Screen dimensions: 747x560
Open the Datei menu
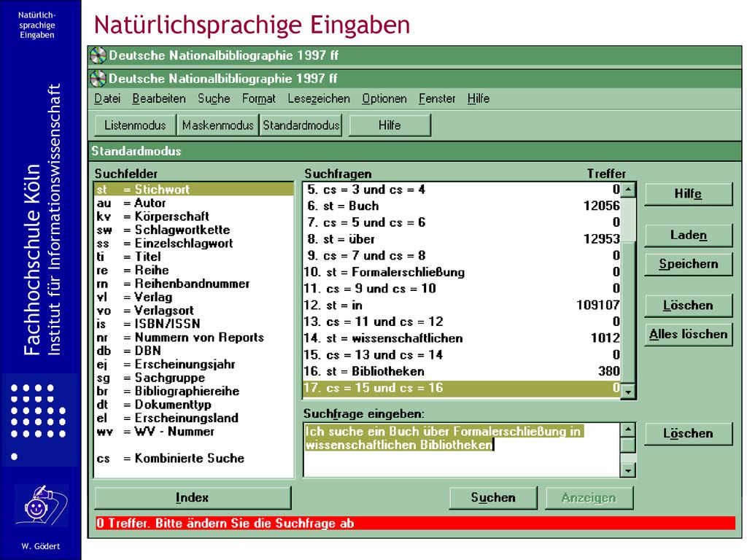coord(107,98)
